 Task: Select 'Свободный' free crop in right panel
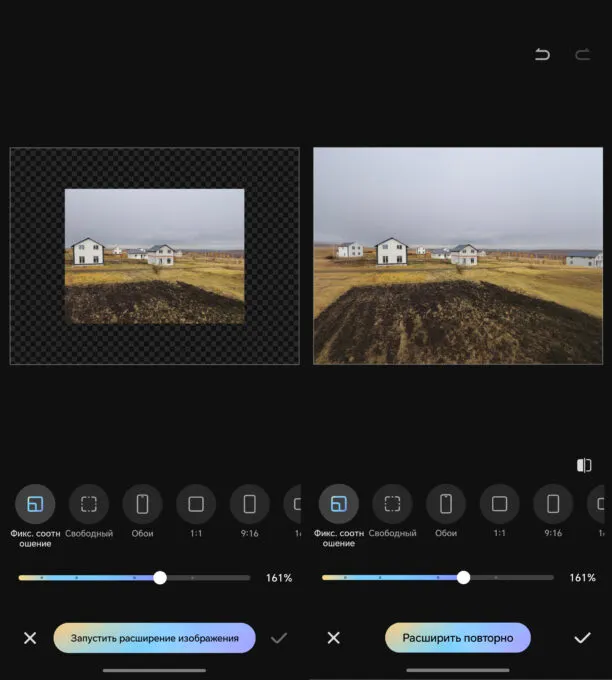pos(392,504)
